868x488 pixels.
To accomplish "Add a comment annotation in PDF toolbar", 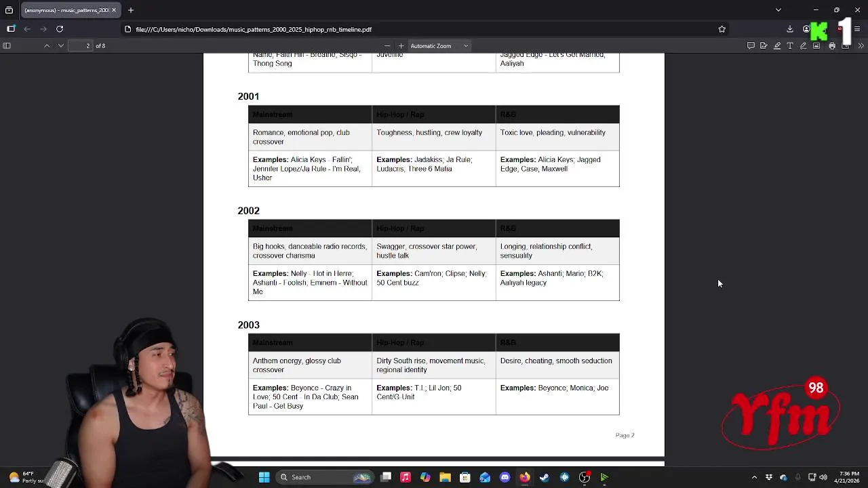I will 751,46.
